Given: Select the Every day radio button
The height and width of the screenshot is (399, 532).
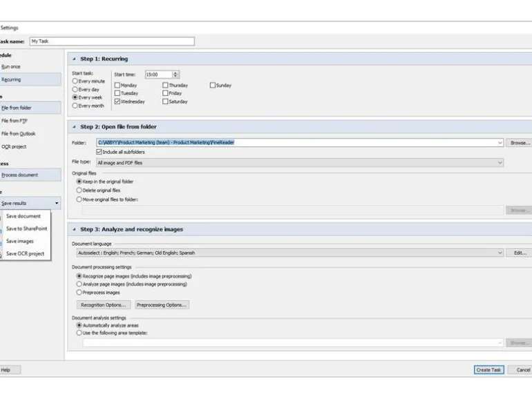Looking at the screenshot, I should point(75,89).
